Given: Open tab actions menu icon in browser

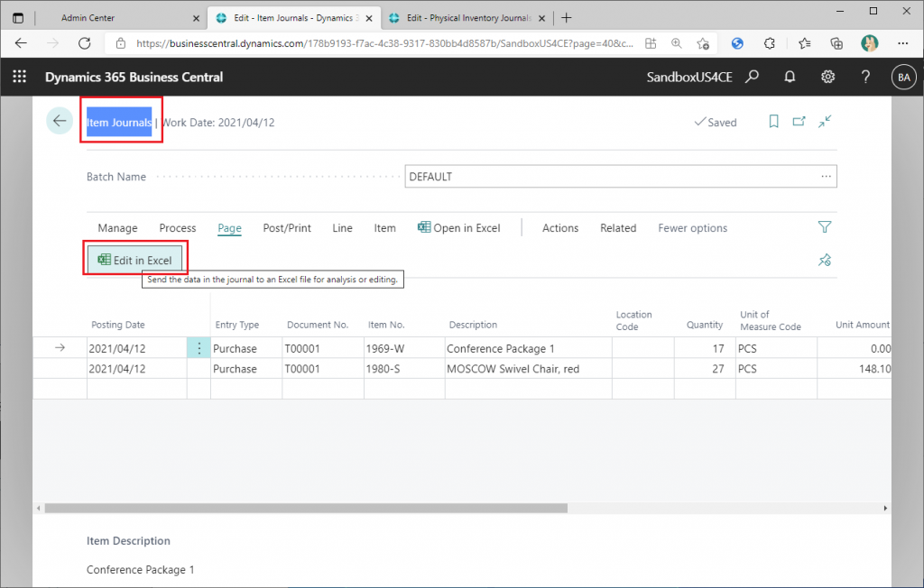Looking at the screenshot, I should click(18, 18).
